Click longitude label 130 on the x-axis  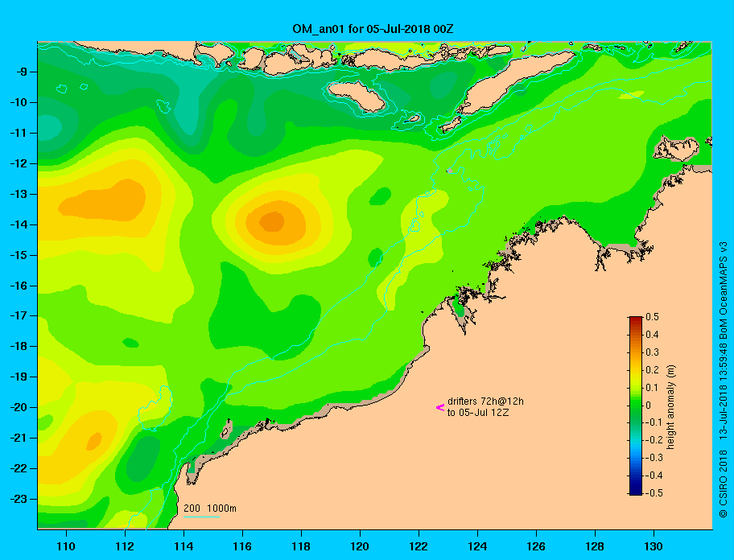[654, 546]
